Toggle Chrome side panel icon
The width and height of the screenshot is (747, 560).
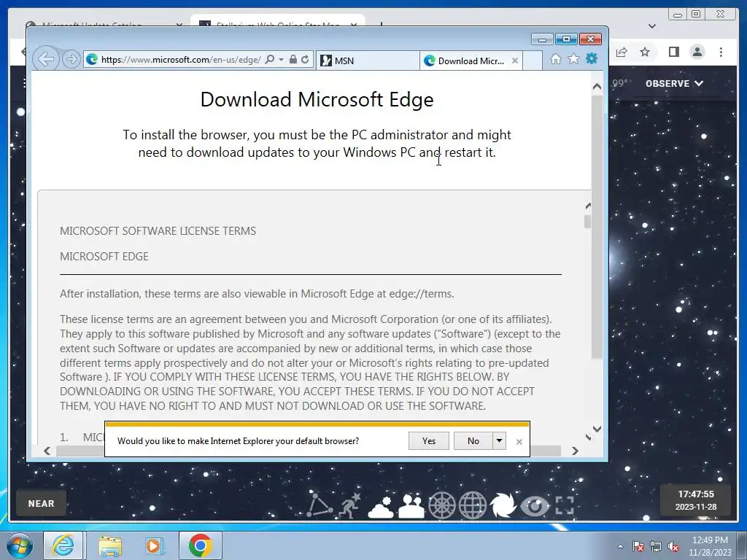point(673,52)
